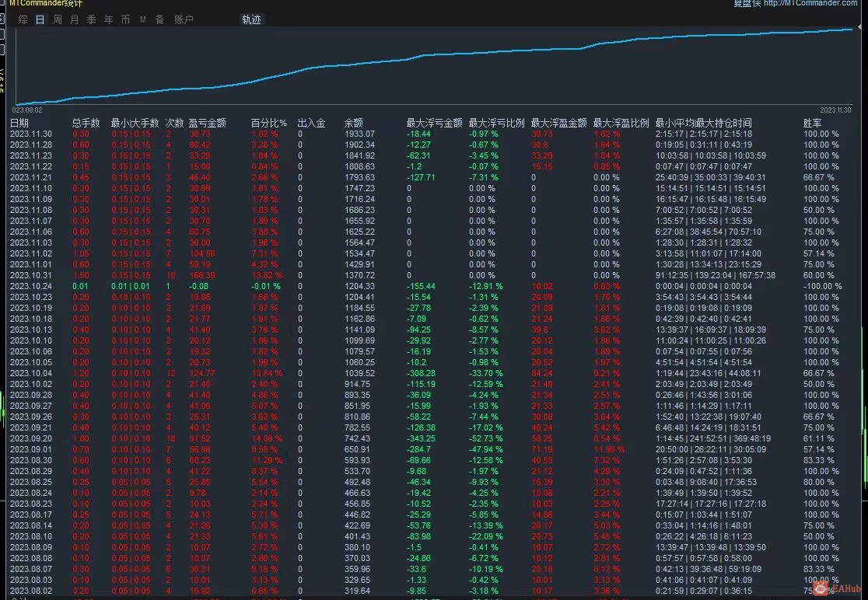Click holding time 1:14:45 | 241:52:51 | 369:48:19

(x=713, y=438)
